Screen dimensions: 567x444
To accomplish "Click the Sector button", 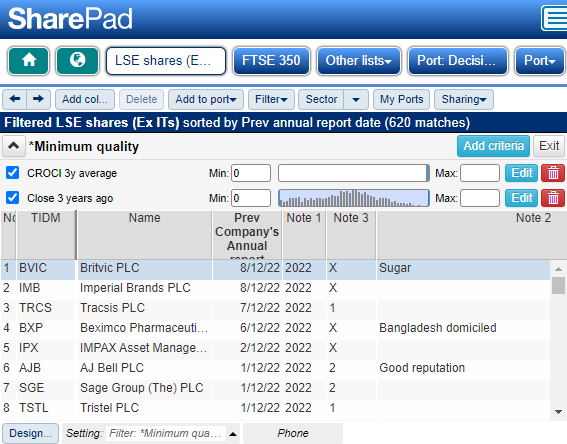I will pos(321,99).
